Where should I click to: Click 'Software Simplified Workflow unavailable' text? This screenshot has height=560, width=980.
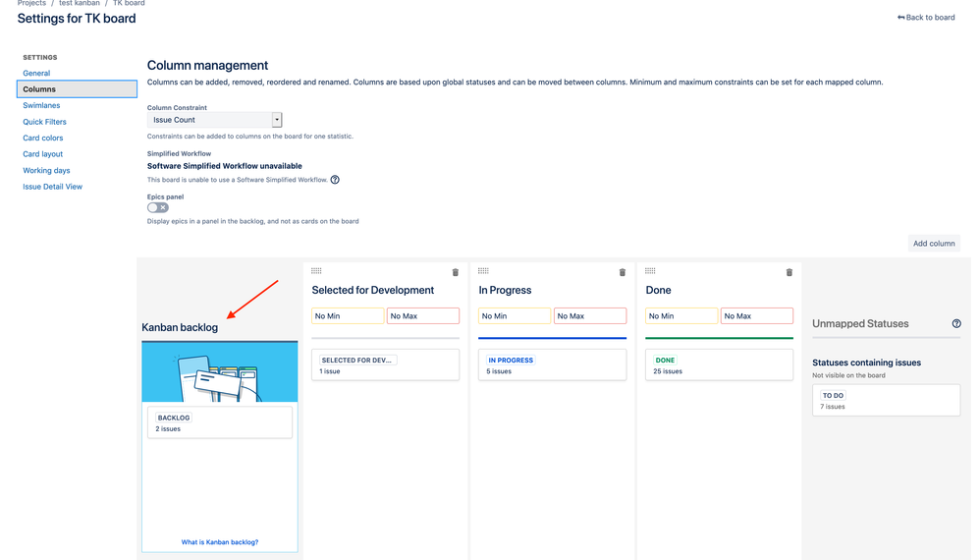[x=224, y=166]
